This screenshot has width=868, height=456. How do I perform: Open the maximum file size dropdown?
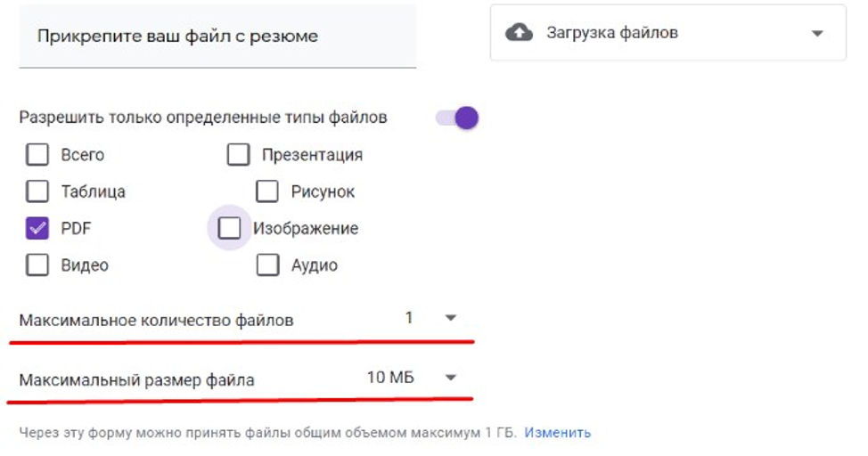(x=451, y=379)
